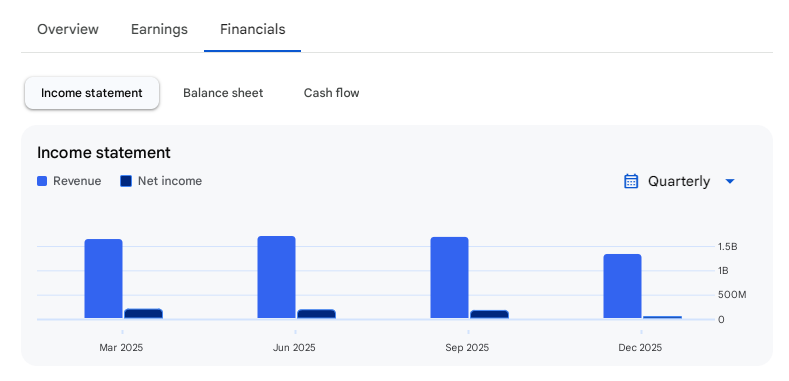This screenshot has width=789, height=381.
Task: Click the 500M axis value
Action: 732,295
